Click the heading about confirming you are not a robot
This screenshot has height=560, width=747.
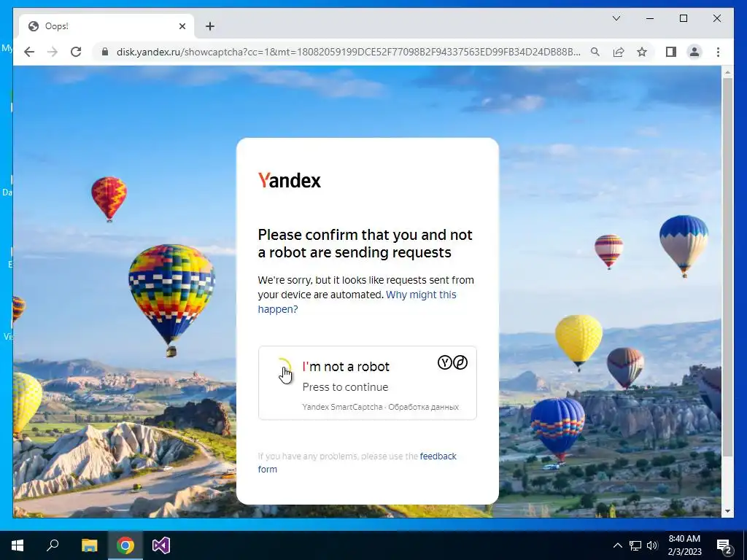tap(365, 244)
